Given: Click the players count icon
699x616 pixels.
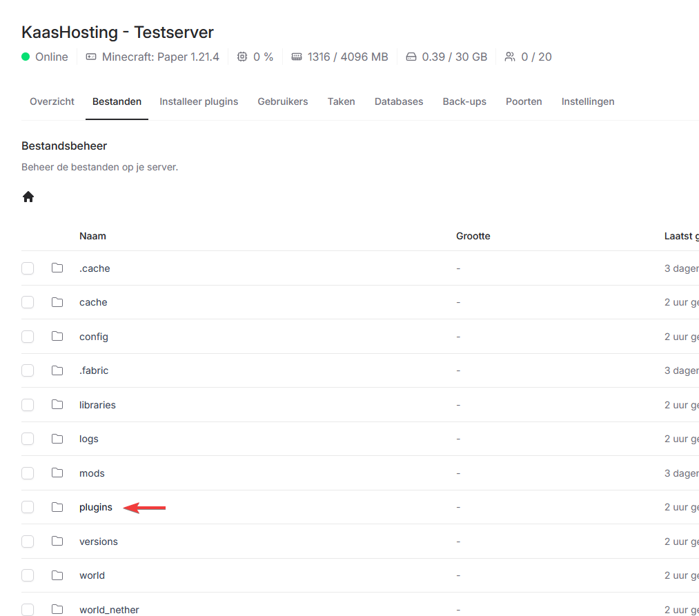Looking at the screenshot, I should pos(510,57).
